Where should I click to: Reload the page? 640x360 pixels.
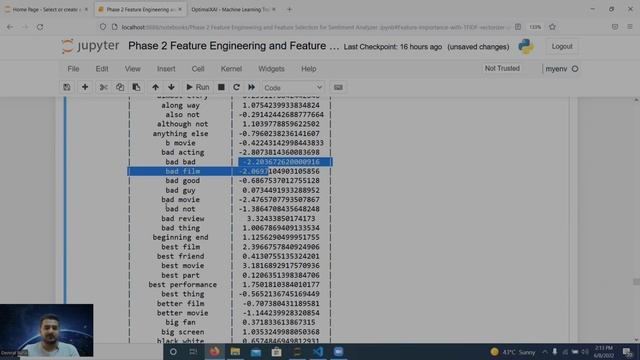point(40,27)
